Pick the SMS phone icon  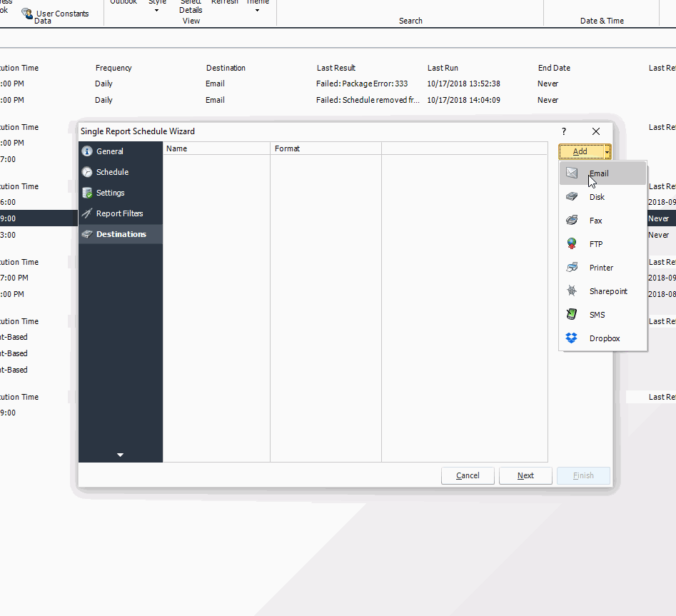click(572, 315)
